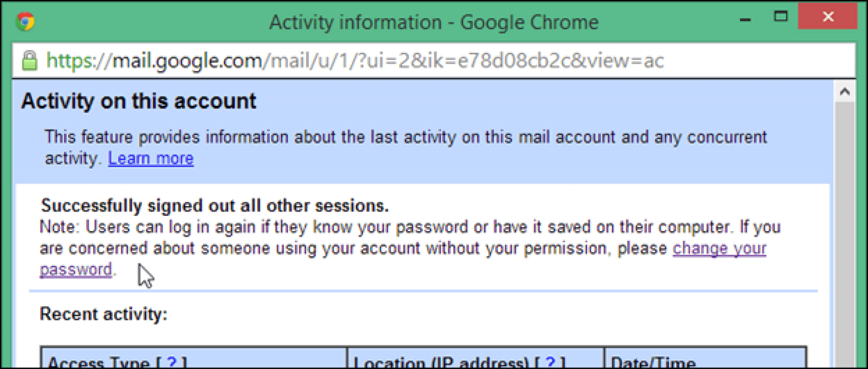868x369 pixels.
Task: Click the Activity on this account heading
Action: click(139, 101)
